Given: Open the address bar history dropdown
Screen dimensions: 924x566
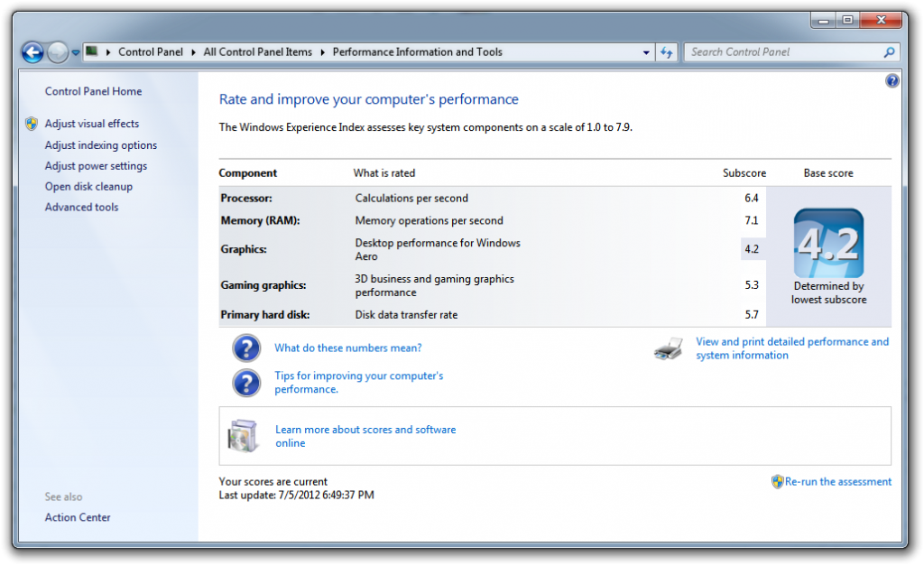Looking at the screenshot, I should (645, 51).
